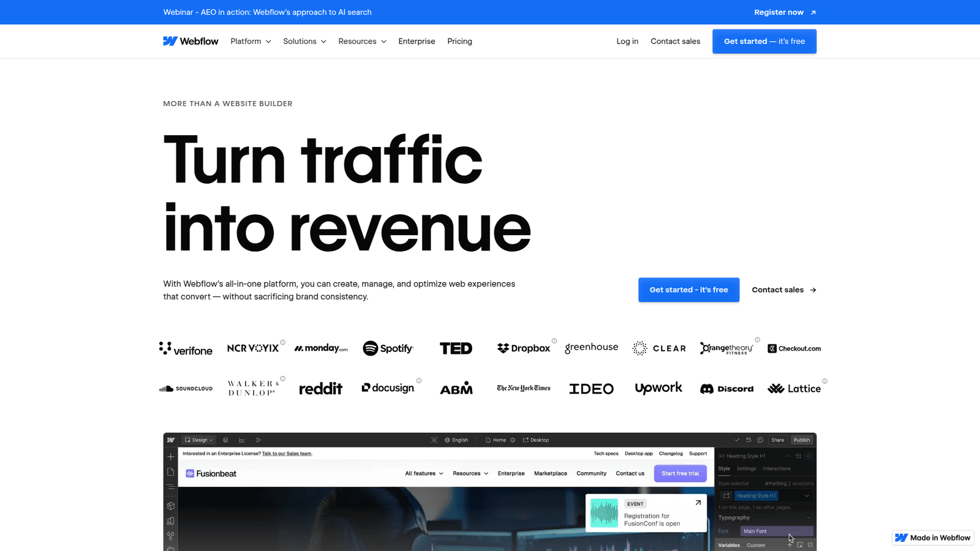Click the info icon next to Lattice

pos(824,381)
